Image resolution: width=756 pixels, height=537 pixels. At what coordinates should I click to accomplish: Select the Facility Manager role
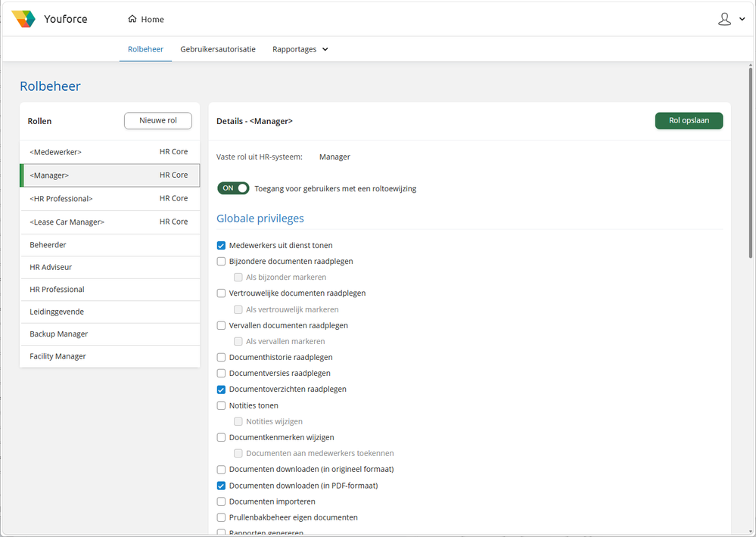[x=110, y=356]
